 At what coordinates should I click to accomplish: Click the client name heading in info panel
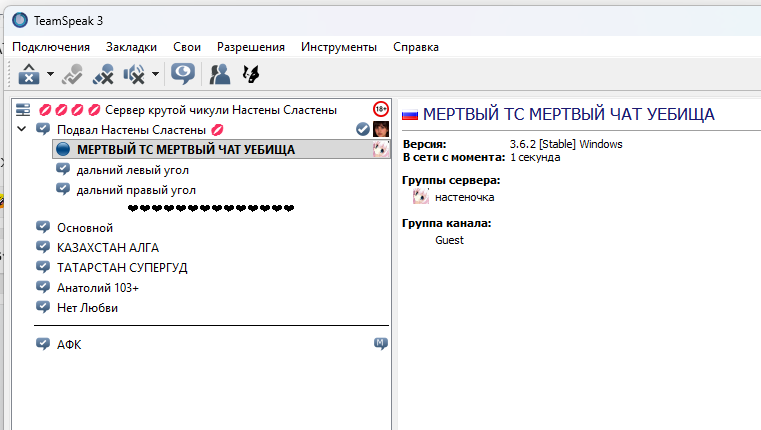click(569, 114)
